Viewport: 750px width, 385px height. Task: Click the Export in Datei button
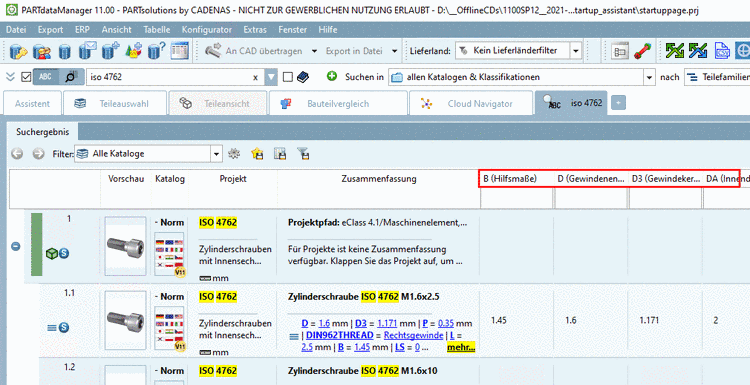pos(354,51)
